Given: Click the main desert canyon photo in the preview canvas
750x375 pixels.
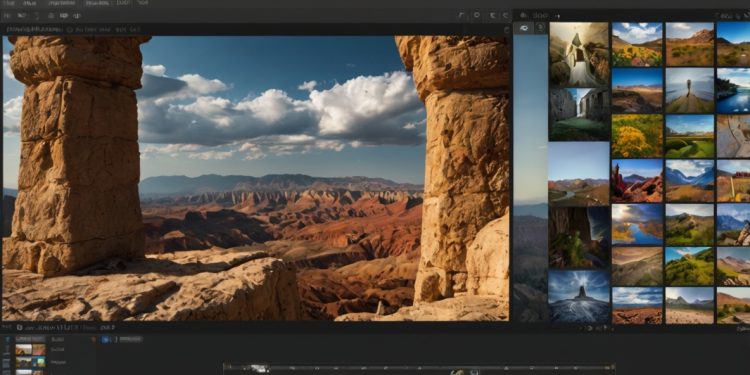Looking at the screenshot, I should click(255, 178).
